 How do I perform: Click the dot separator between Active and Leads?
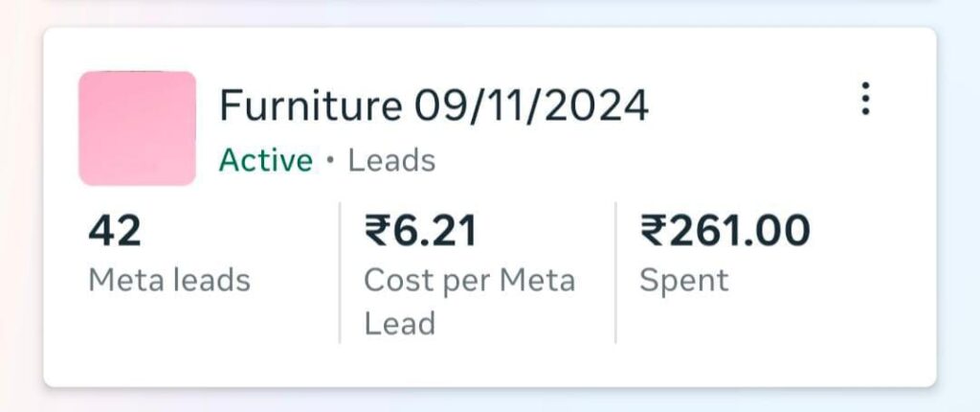[330, 161]
